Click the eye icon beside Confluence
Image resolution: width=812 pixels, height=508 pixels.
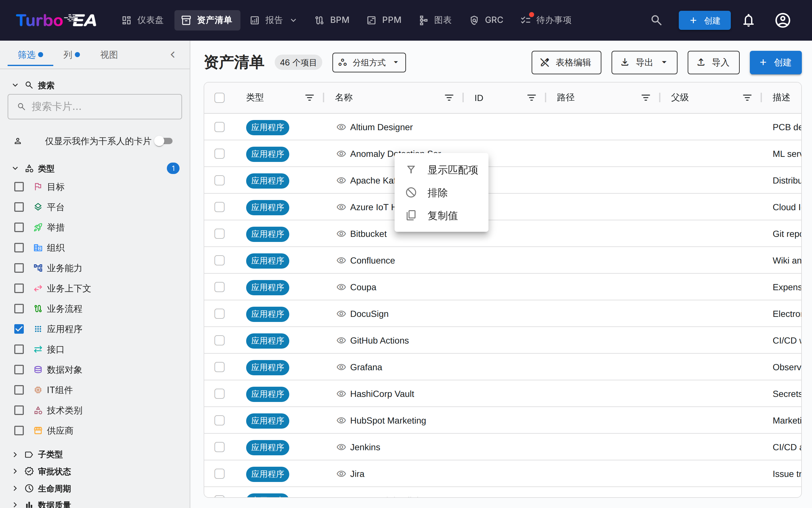[x=341, y=260]
